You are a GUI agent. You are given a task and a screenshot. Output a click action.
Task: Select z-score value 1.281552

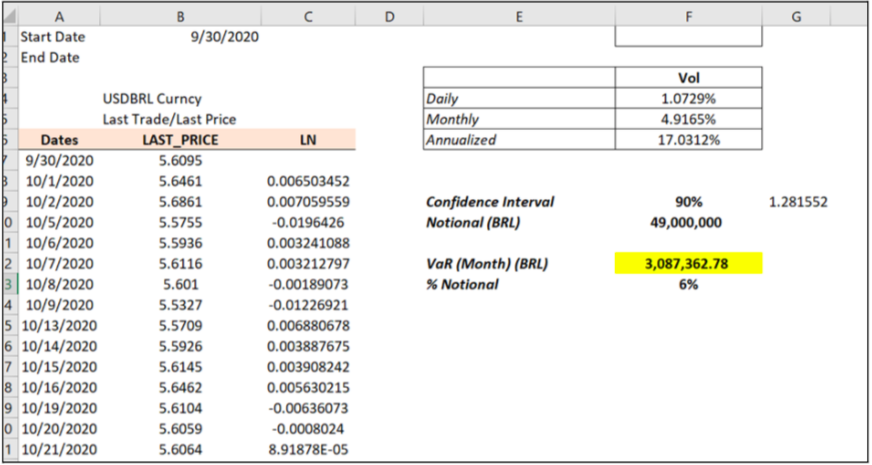[796, 202]
